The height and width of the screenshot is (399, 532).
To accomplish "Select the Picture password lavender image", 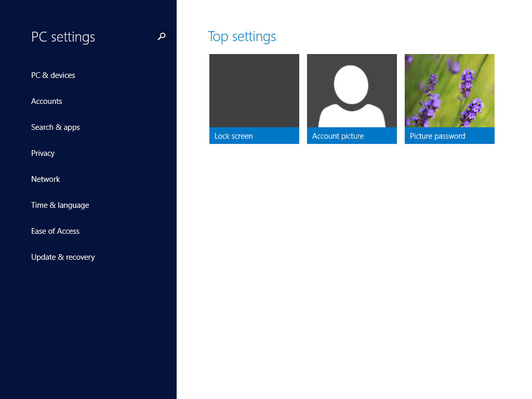I will [x=449, y=90].
